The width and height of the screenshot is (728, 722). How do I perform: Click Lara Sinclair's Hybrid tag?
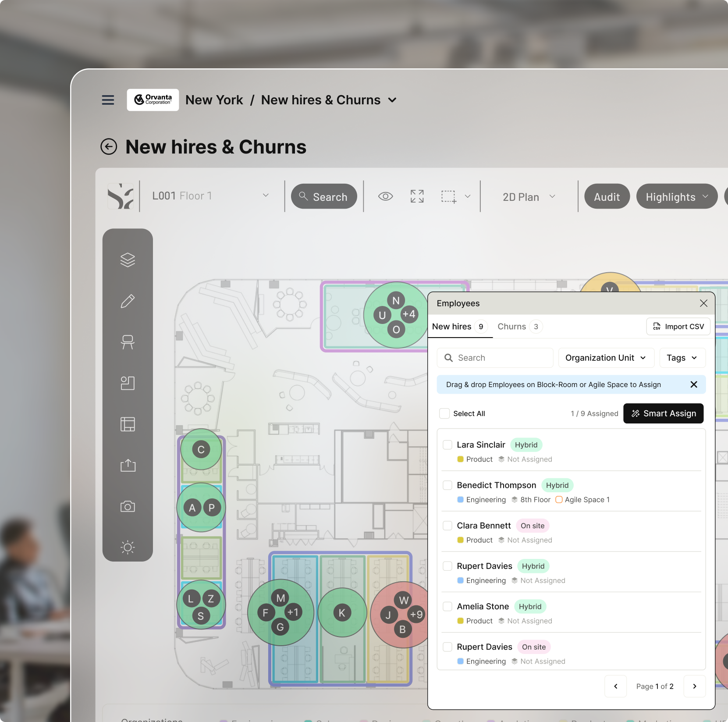pyautogui.click(x=526, y=445)
